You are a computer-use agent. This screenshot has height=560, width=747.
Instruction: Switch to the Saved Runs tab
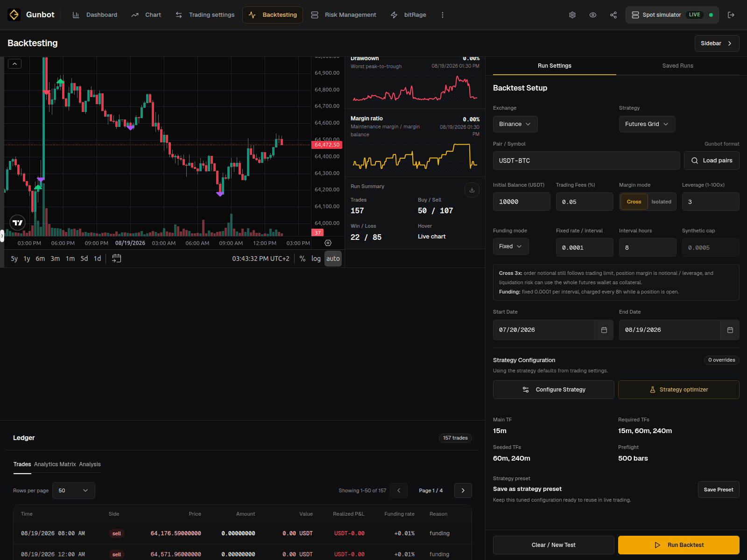tap(678, 66)
